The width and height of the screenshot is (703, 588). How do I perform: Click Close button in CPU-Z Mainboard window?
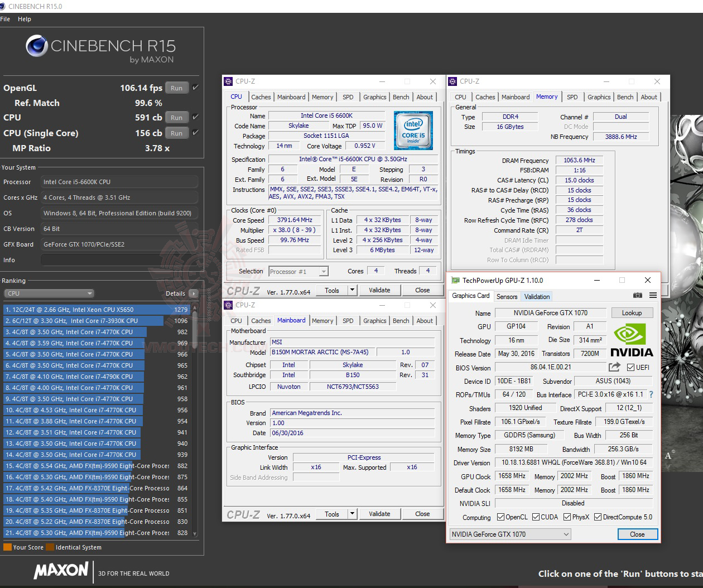[x=422, y=514]
